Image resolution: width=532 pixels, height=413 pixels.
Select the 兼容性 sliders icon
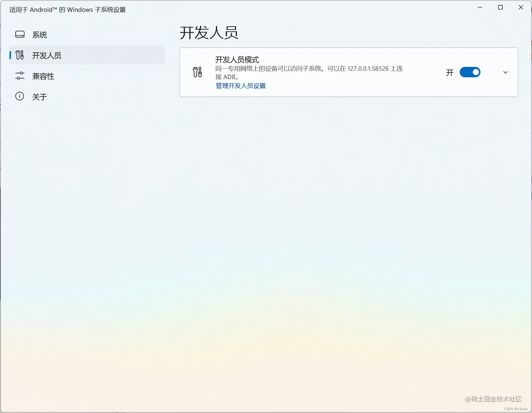[x=20, y=76]
